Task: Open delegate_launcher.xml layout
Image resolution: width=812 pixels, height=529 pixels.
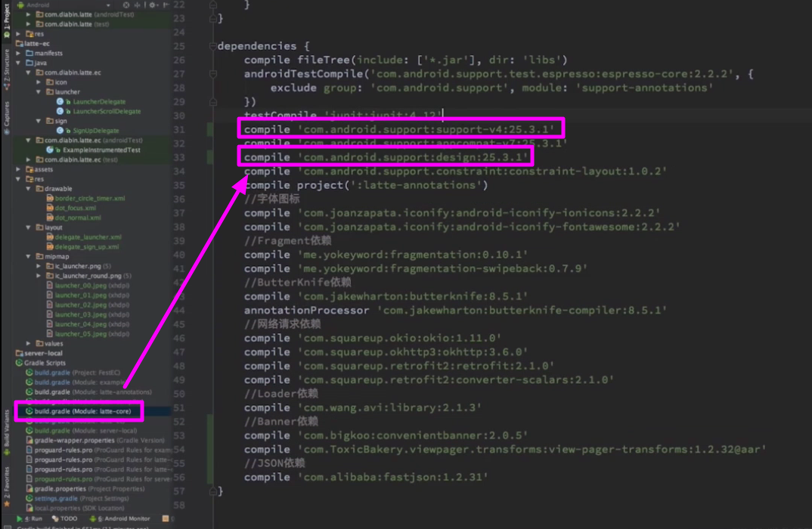Action: point(88,237)
